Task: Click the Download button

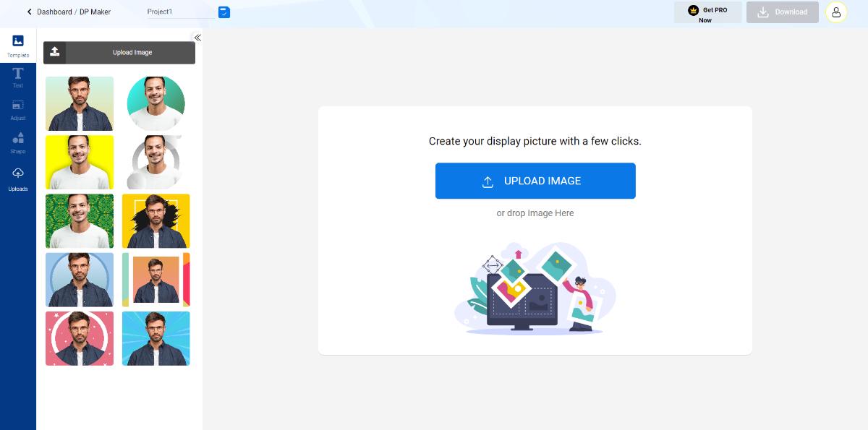Action: [782, 12]
